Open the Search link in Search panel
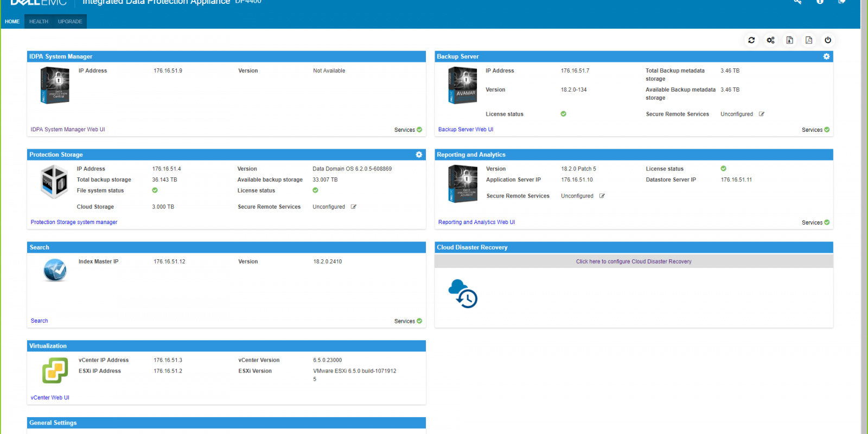The width and height of the screenshot is (868, 434). pos(39,321)
